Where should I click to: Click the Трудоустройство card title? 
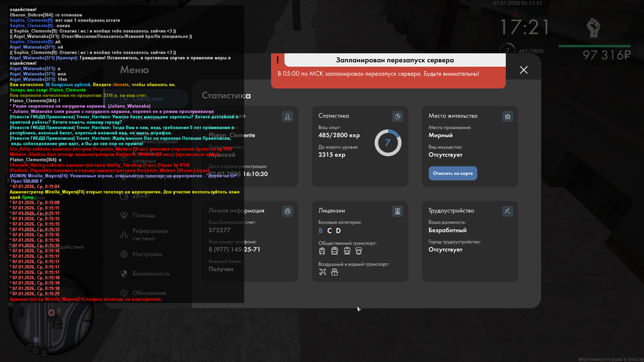pos(451,211)
